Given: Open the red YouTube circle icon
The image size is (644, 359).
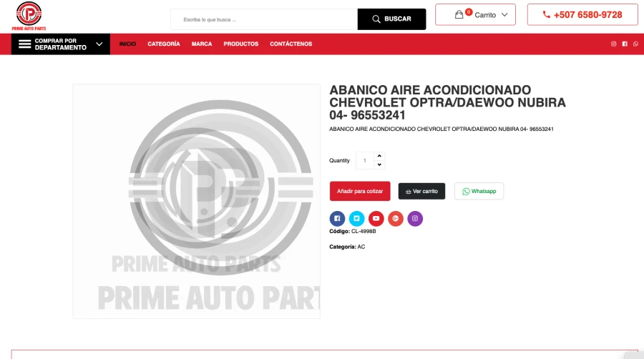Looking at the screenshot, I should tap(376, 218).
